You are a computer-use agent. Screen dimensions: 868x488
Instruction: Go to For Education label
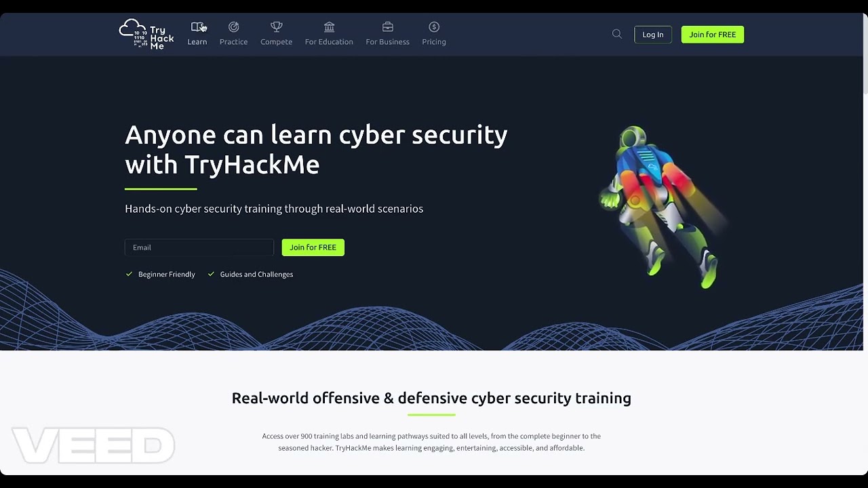click(x=329, y=42)
